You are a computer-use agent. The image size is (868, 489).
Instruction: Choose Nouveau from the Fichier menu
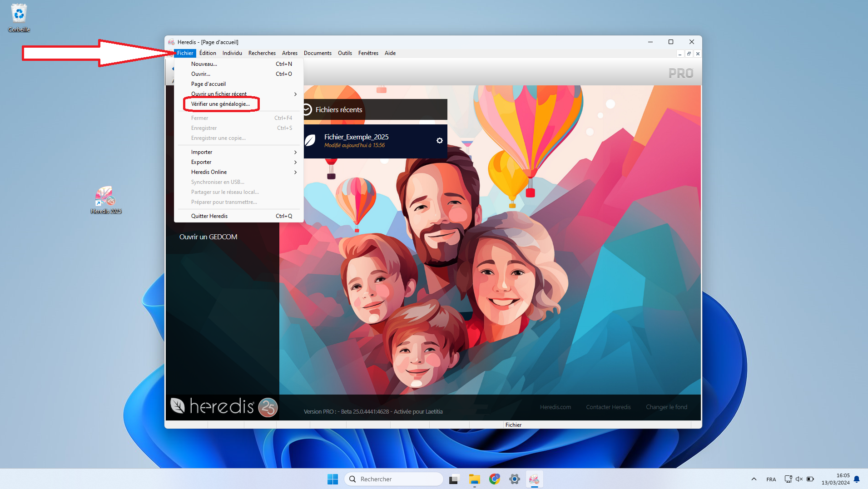(204, 64)
